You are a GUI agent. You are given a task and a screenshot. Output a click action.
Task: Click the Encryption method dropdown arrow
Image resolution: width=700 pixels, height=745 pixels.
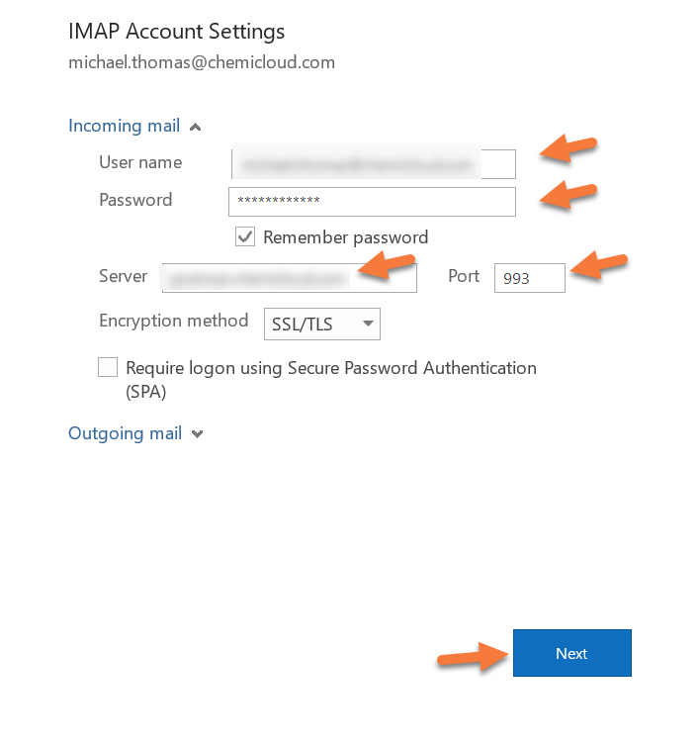click(368, 324)
